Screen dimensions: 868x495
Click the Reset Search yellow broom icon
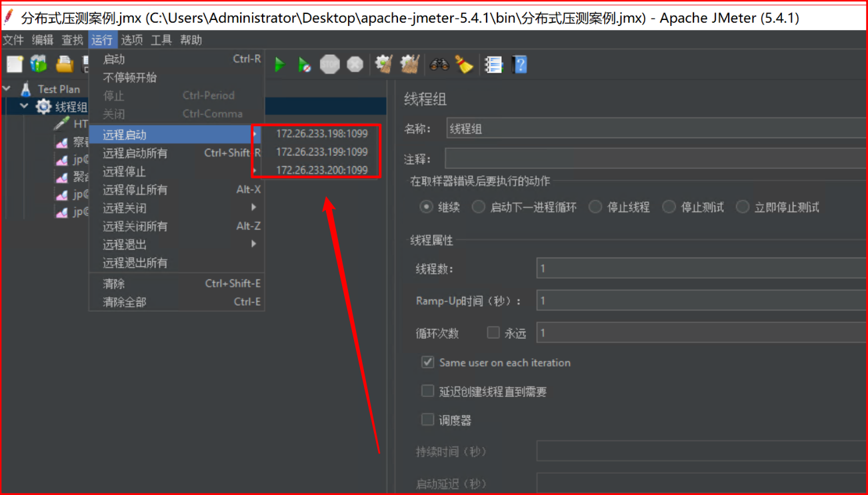pos(464,65)
